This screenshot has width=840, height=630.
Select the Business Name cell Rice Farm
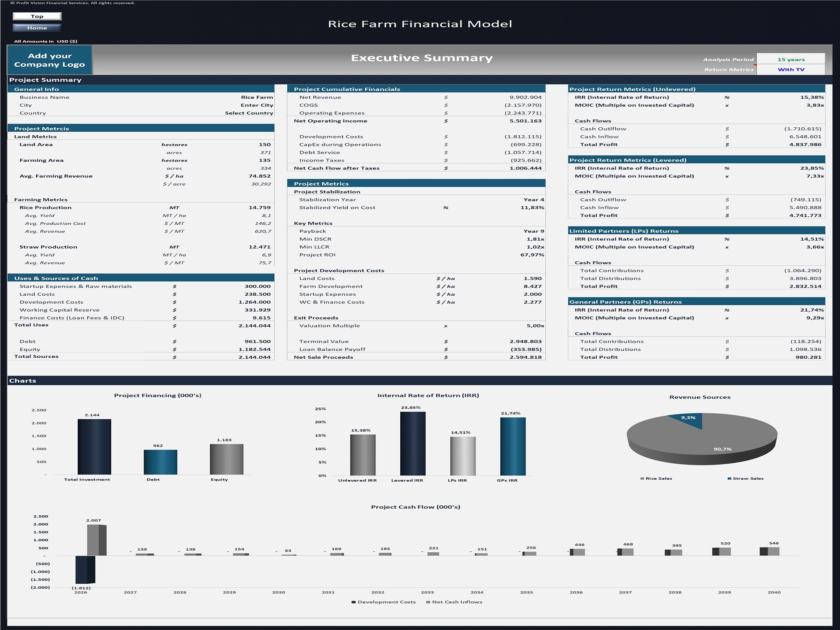(x=257, y=97)
